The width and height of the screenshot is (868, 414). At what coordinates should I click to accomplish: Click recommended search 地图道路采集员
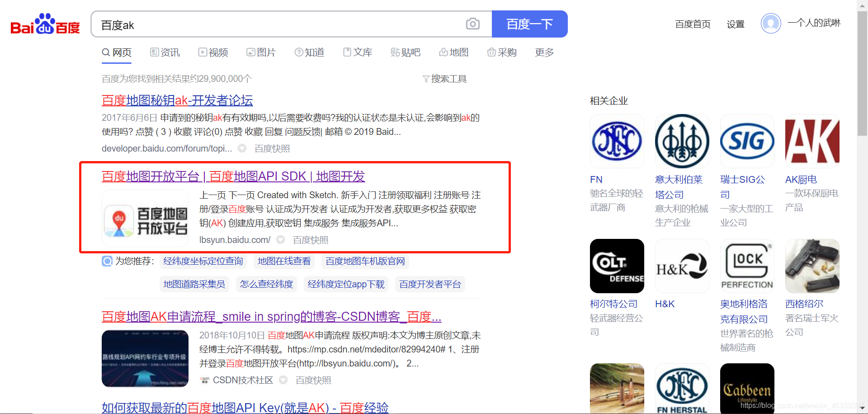point(194,284)
